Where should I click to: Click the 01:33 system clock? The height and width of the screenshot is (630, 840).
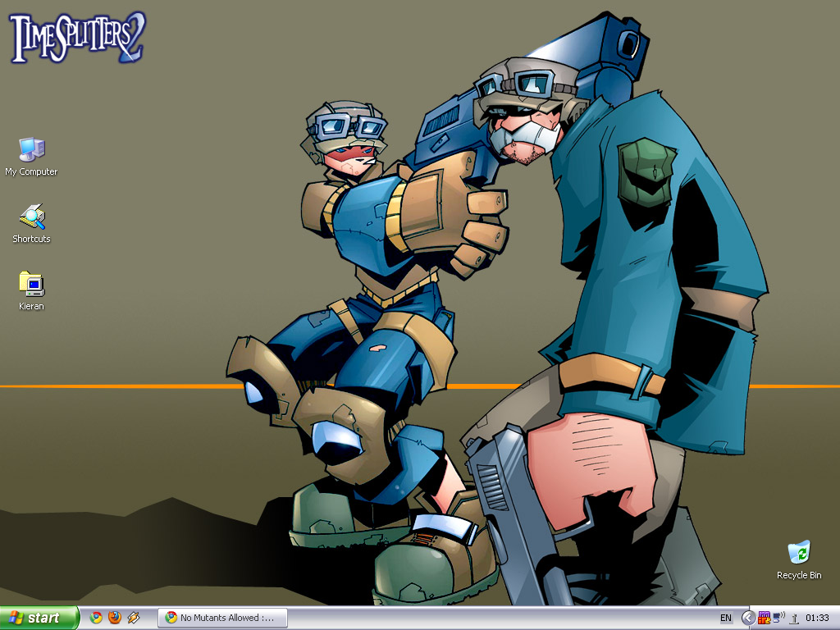click(x=818, y=618)
